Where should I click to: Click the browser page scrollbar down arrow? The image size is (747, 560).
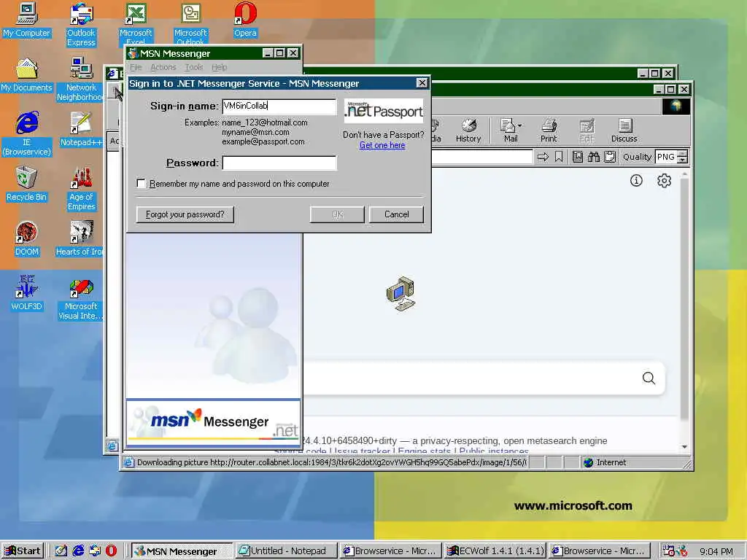684,447
